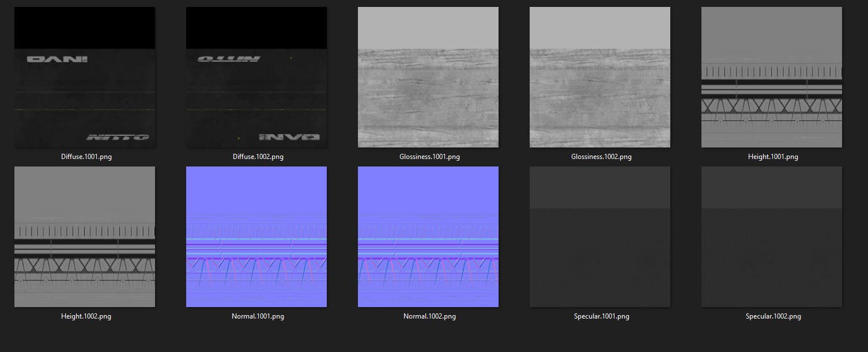The image size is (868, 352).
Task: Open the Glossiness.1002.png texture thumbnail
Action: coord(600,77)
